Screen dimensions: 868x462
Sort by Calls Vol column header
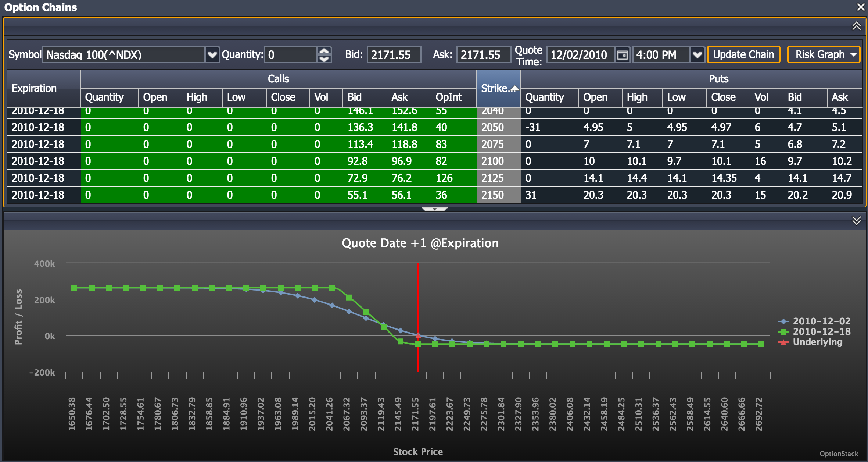[326, 97]
